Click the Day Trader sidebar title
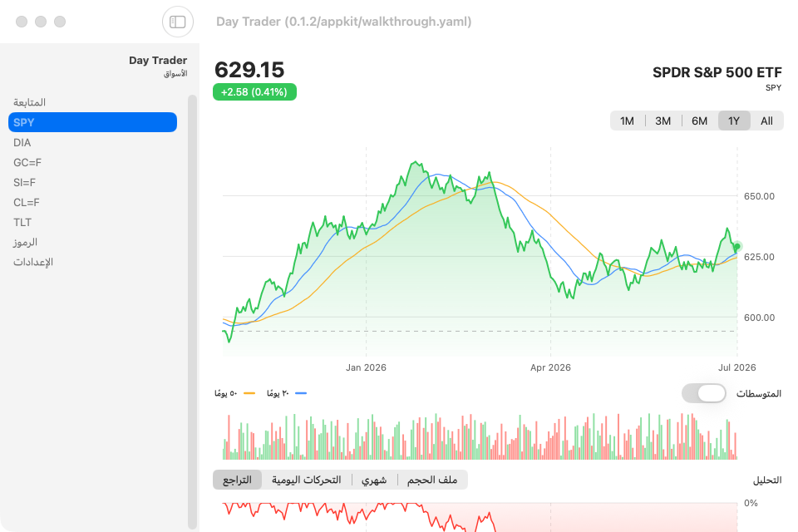The width and height of the screenshot is (798, 532). click(158, 60)
